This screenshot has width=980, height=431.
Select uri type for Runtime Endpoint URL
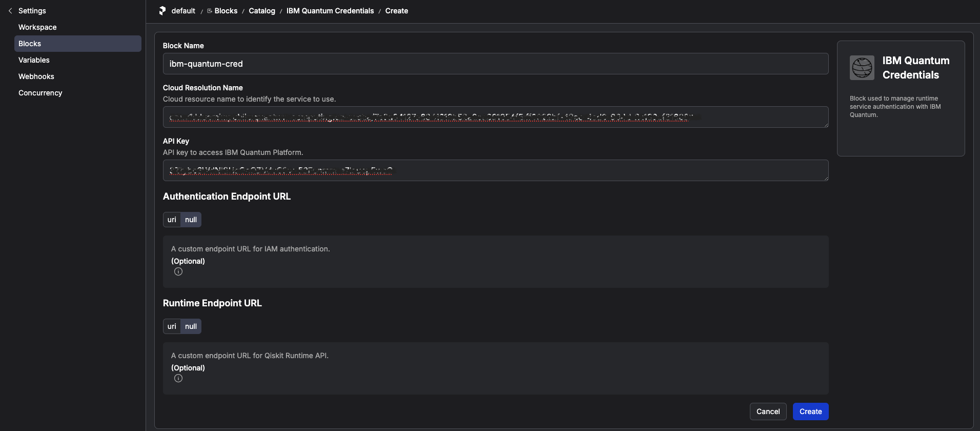tap(172, 326)
